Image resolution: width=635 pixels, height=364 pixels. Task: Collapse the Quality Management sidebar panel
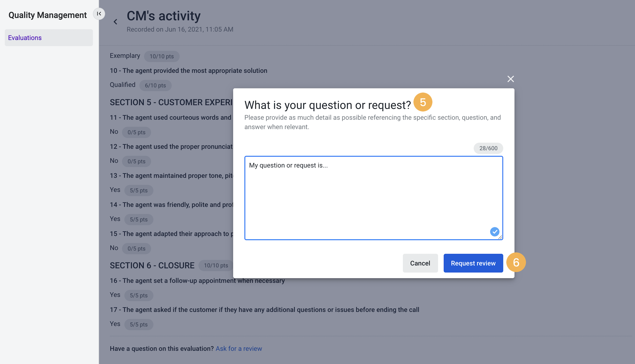99,14
